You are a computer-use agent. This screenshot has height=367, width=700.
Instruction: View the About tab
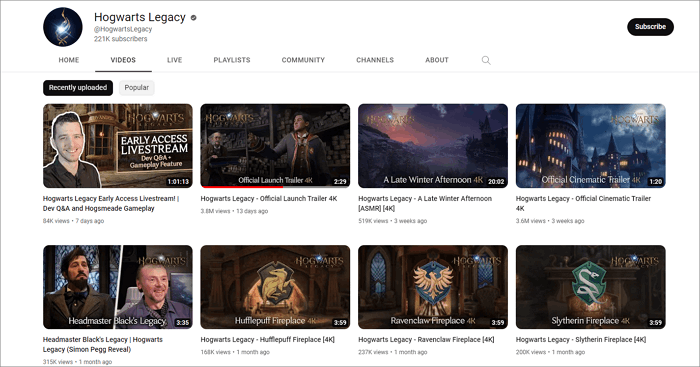437,60
